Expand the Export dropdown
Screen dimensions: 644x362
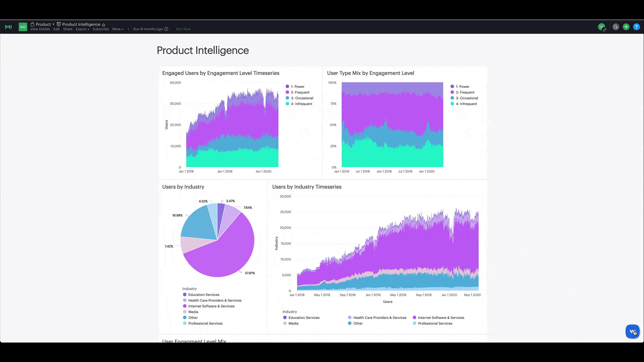click(x=82, y=29)
